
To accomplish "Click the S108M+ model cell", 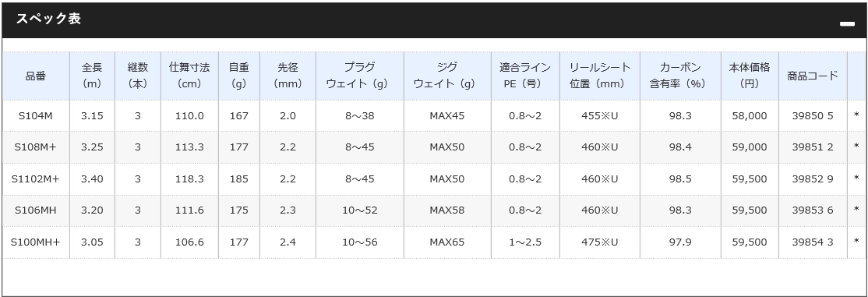I will click(x=36, y=147).
